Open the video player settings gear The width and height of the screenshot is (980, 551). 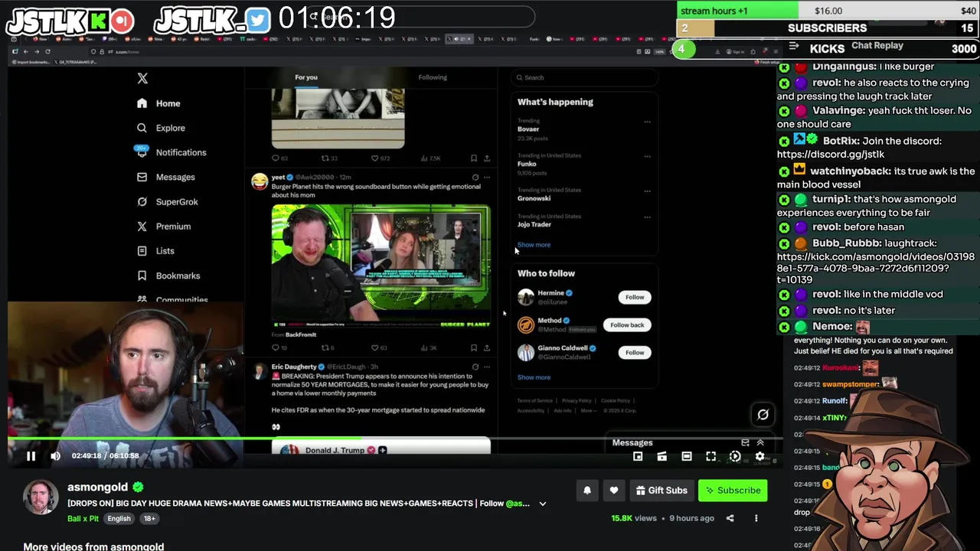(759, 456)
